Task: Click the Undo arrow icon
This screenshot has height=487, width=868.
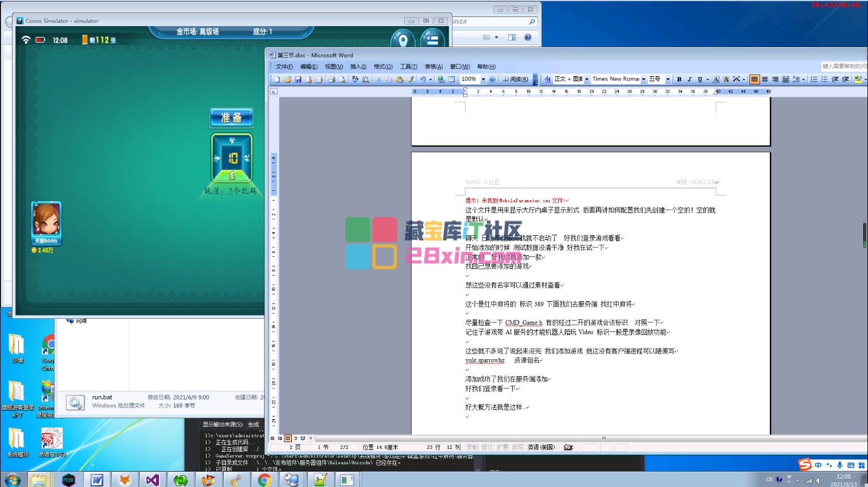Action: [423, 80]
